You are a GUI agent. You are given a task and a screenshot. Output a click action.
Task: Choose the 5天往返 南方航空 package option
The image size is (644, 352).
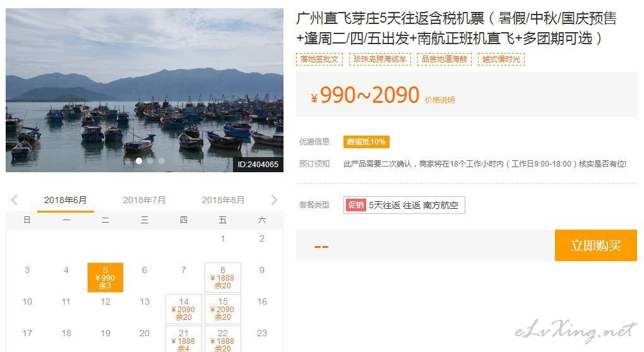pyautogui.click(x=404, y=205)
